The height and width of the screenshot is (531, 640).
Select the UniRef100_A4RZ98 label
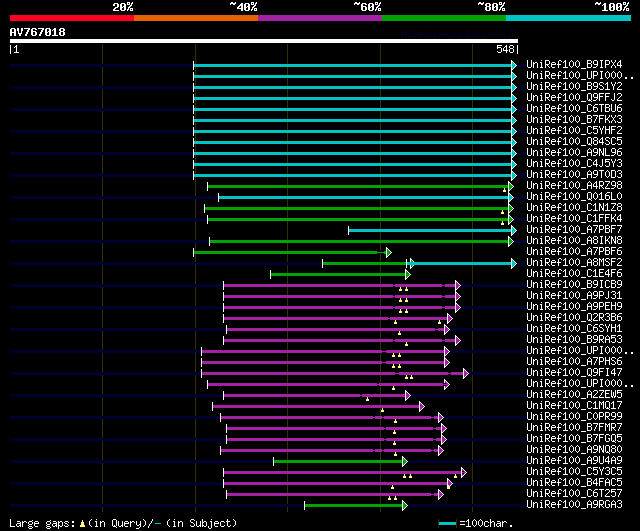pos(574,186)
